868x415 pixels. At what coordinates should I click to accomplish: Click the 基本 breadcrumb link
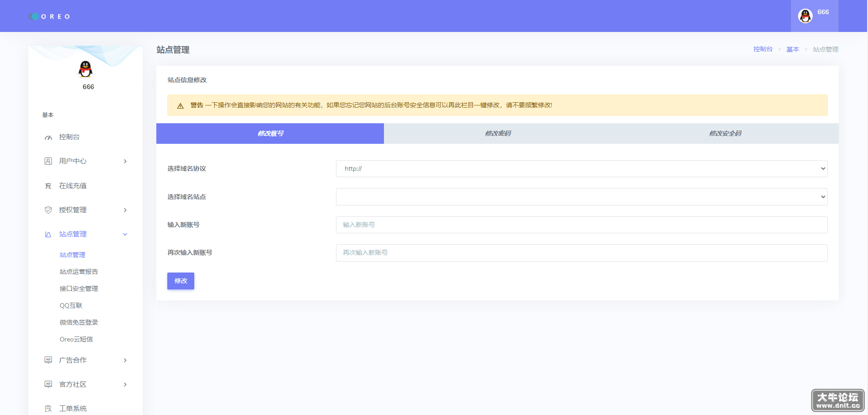(x=793, y=49)
